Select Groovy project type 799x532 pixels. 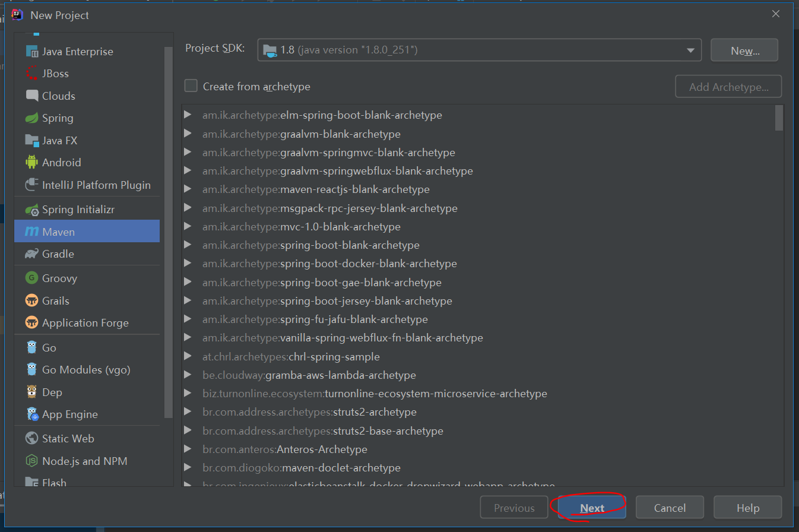pos(87,278)
